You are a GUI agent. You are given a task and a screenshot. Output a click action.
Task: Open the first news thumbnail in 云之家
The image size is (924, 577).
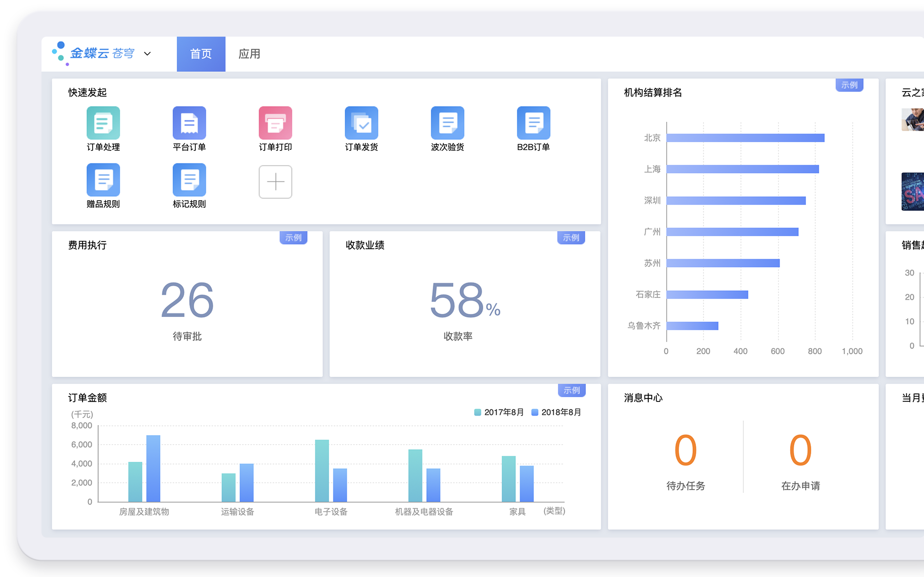(913, 120)
